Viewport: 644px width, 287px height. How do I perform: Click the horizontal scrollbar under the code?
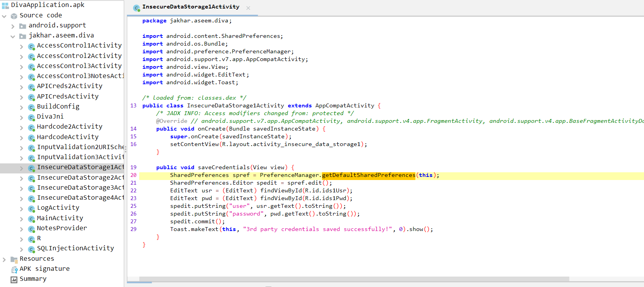point(354,279)
